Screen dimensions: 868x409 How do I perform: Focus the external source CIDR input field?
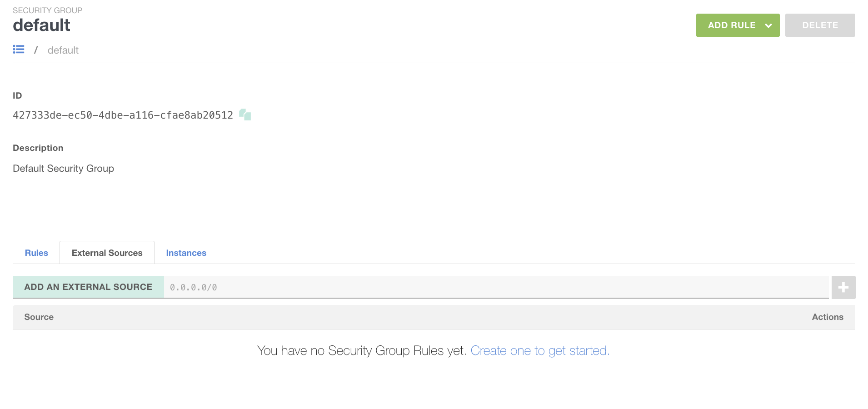coord(495,287)
